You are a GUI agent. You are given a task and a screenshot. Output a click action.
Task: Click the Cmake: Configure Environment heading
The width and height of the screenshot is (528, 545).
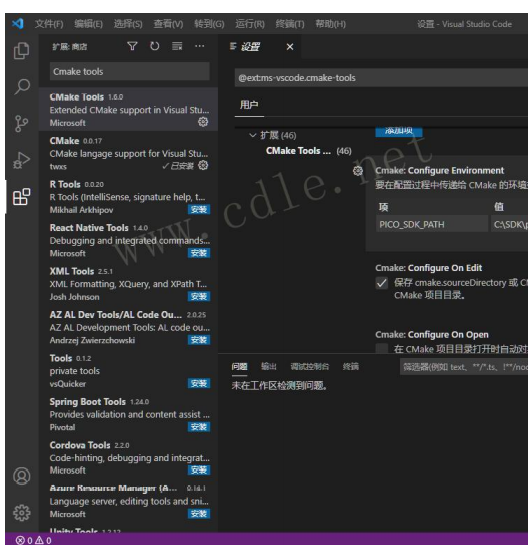click(439, 170)
